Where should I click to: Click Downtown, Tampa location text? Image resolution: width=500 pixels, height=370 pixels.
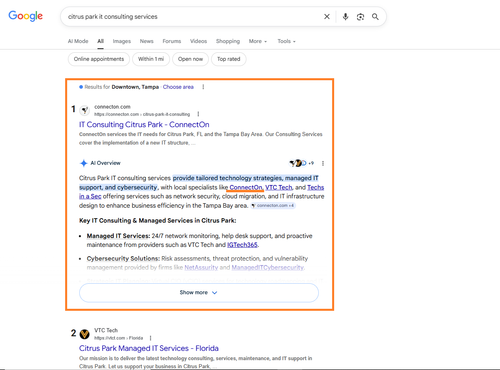pyautogui.click(x=135, y=87)
